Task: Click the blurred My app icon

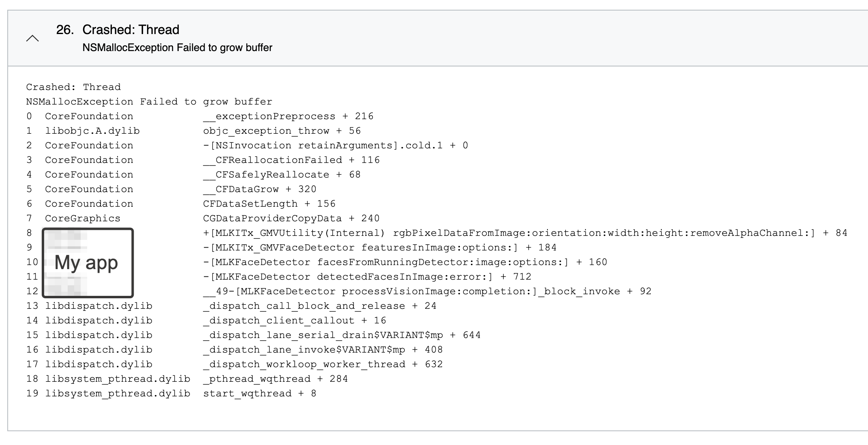Action: (x=88, y=262)
